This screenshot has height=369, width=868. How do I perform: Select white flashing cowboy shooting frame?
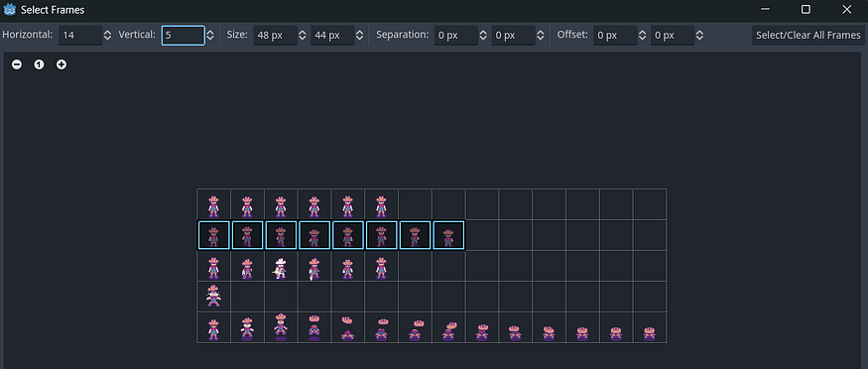point(281,266)
